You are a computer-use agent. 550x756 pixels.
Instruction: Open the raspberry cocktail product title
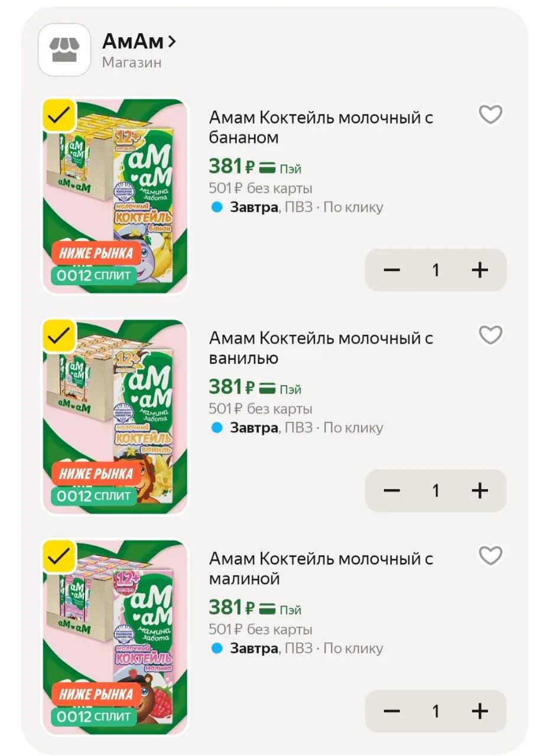point(321,568)
